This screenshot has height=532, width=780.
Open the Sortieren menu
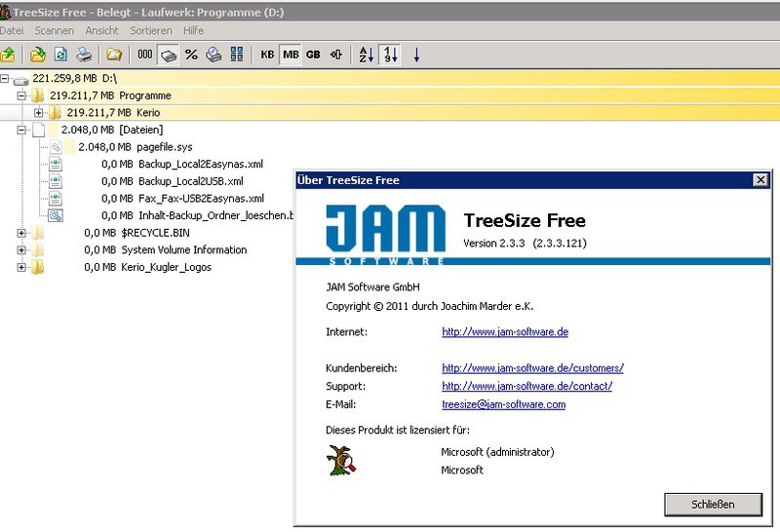(151, 30)
